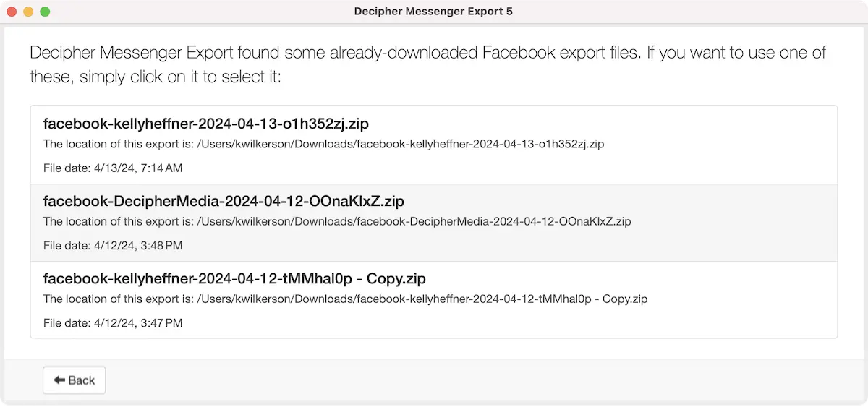Click the Decipher Messenger Export 5 window title
The width and height of the screenshot is (868, 407).
pos(433,12)
